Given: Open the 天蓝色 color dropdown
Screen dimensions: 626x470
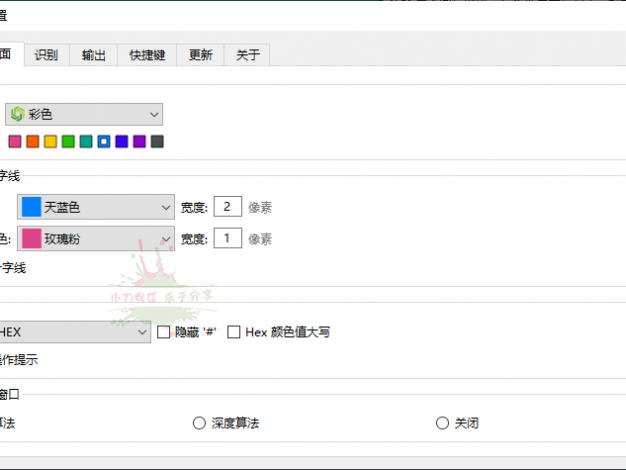Looking at the screenshot, I should click(x=96, y=207).
